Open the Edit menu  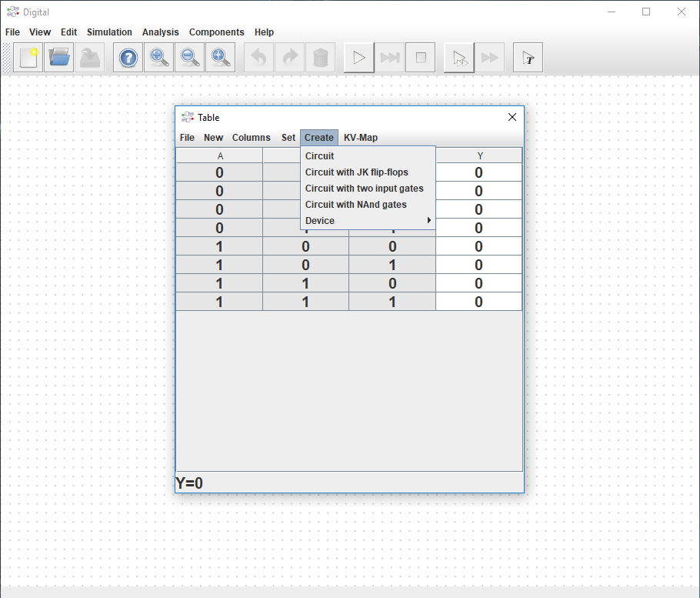tap(68, 32)
